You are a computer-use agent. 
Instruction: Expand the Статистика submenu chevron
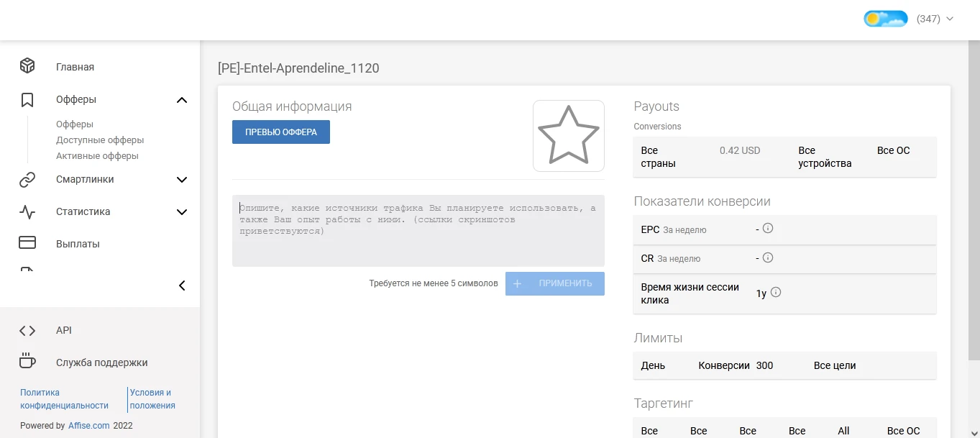click(182, 212)
